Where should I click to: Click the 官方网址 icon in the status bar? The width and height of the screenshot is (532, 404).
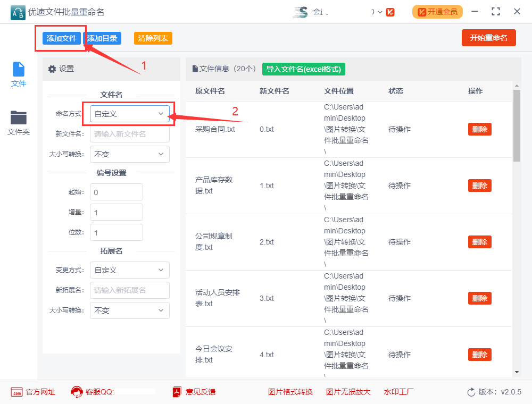tap(15, 392)
